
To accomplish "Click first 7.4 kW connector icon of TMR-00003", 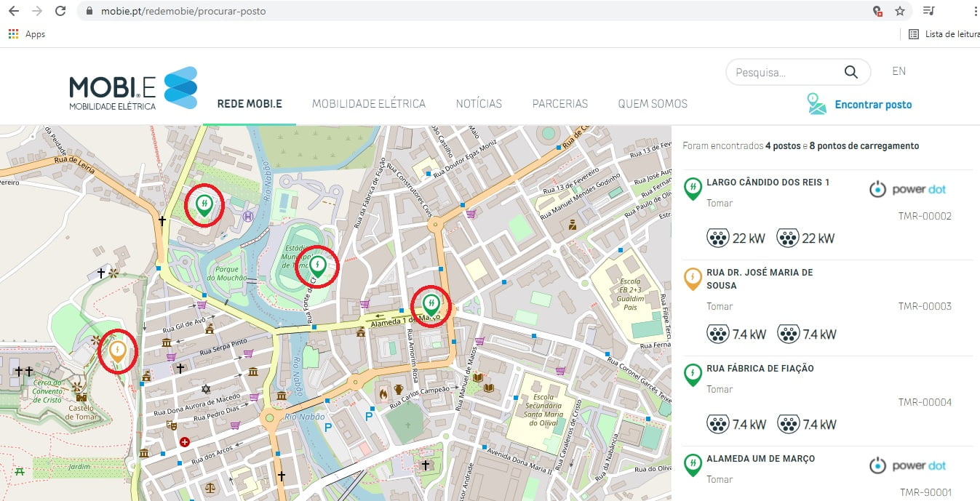I will tap(717, 334).
